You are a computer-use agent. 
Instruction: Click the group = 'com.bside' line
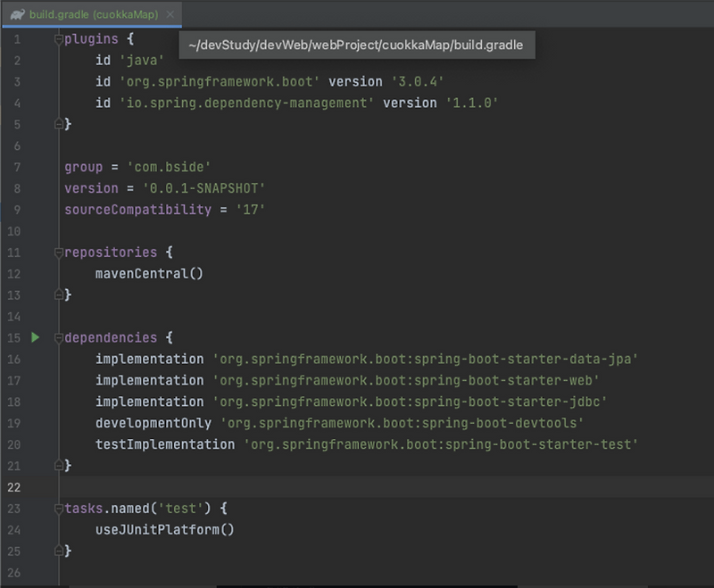point(134,167)
